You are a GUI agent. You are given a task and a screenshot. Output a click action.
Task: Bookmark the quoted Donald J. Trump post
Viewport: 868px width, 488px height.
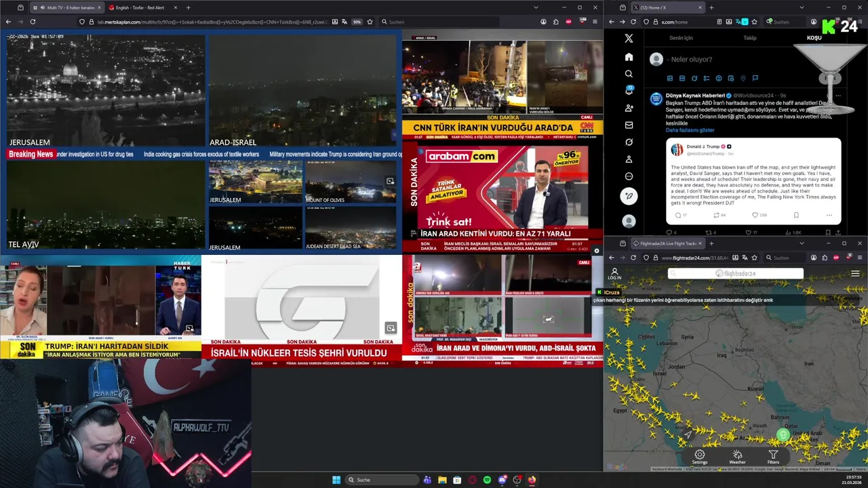pyautogui.click(x=796, y=215)
